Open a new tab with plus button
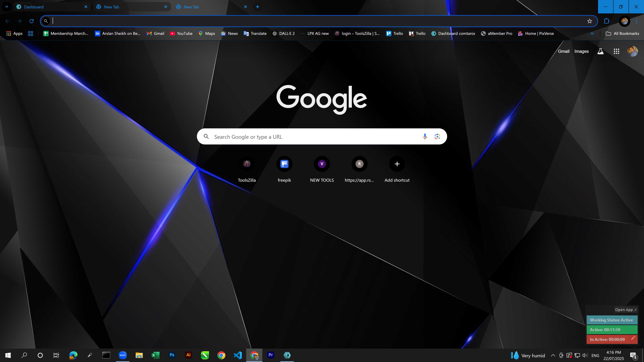The width and height of the screenshot is (644, 362). (x=257, y=7)
